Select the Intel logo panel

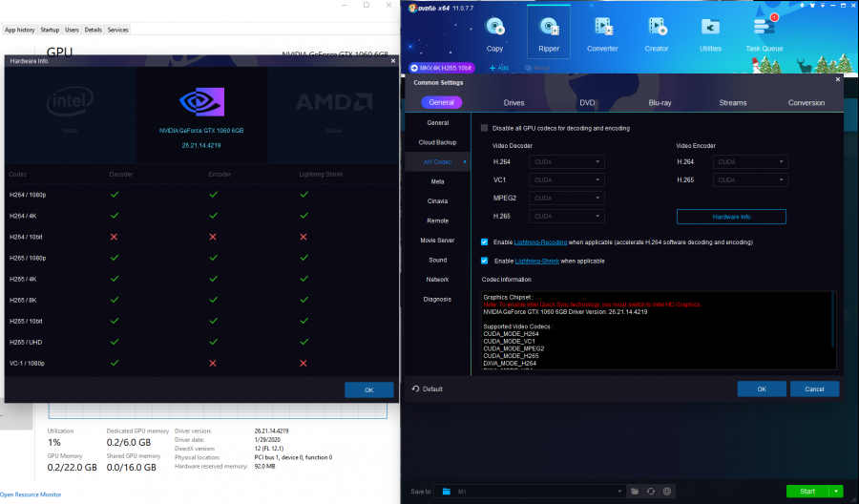point(70,115)
